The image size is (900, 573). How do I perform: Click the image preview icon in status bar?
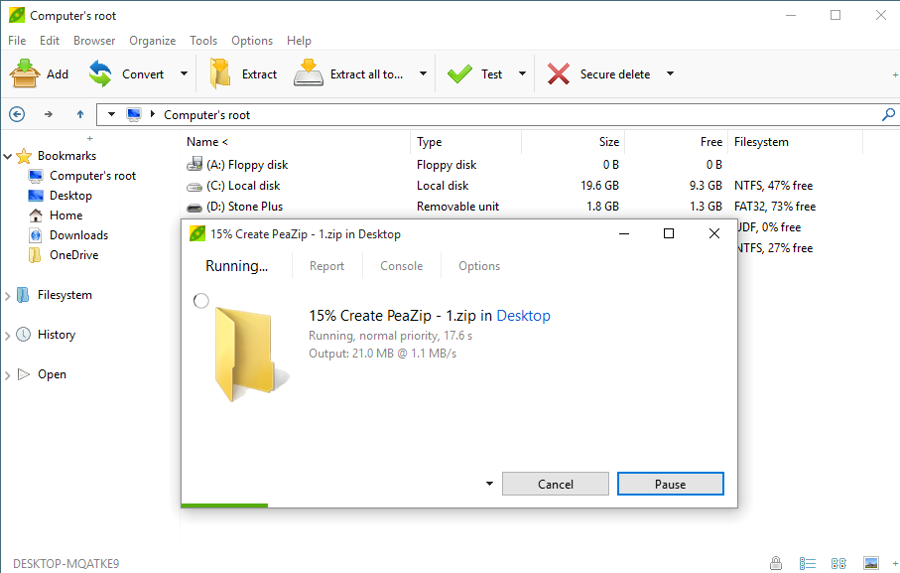tap(871, 563)
